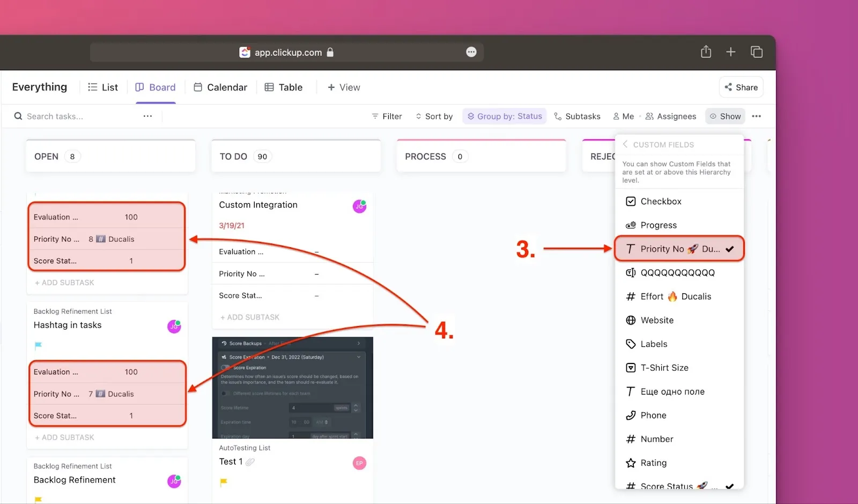Viewport: 858px width, 504px height.
Task: Click the Share button
Action: pyautogui.click(x=741, y=87)
